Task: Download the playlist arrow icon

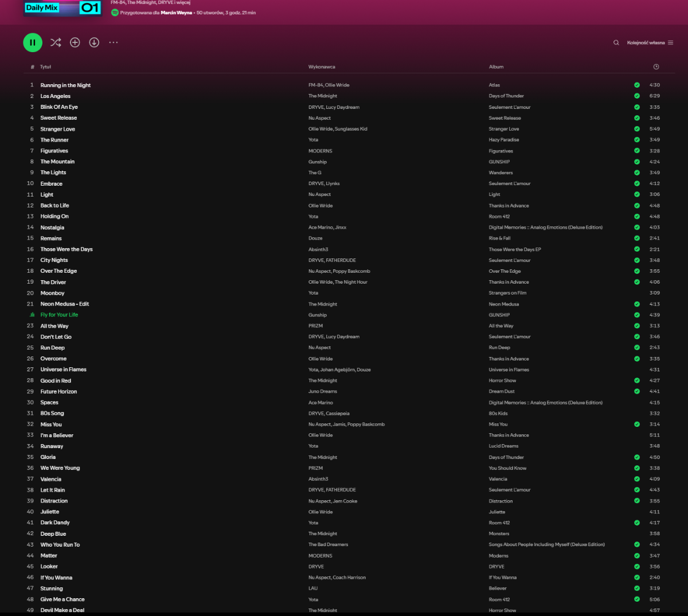Action: click(x=94, y=42)
